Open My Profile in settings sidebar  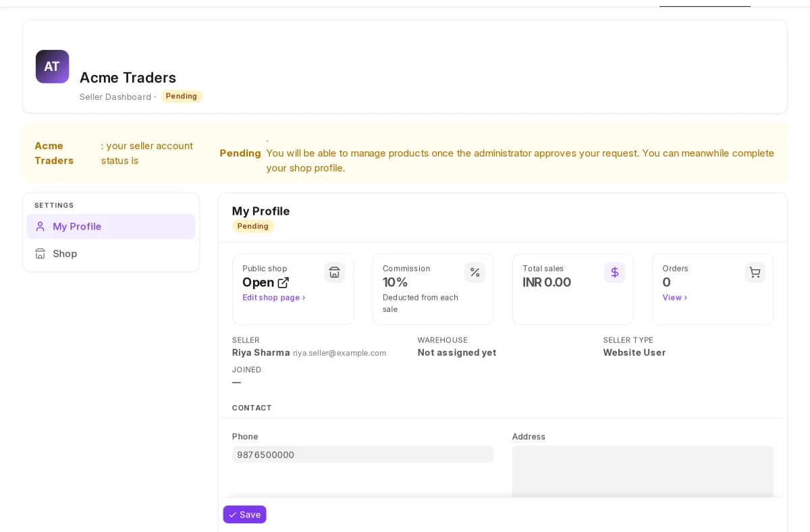(x=111, y=226)
